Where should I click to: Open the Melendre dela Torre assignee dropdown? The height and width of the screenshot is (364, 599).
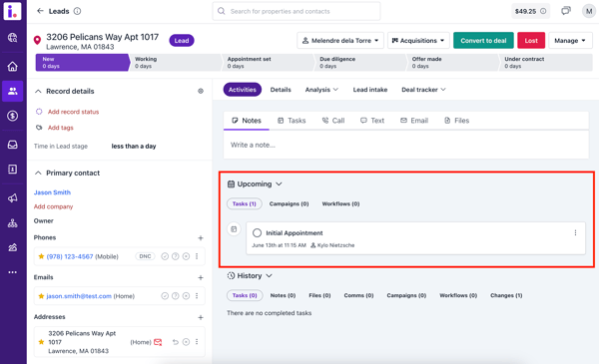coord(340,41)
